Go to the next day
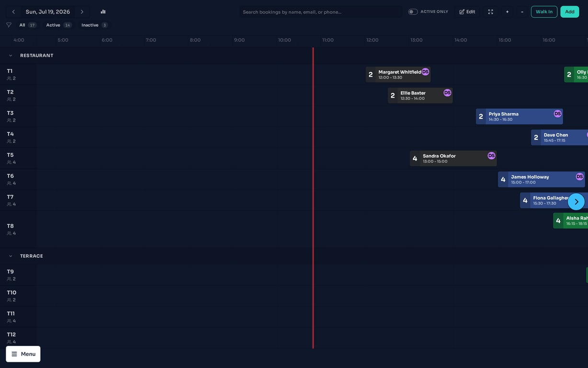This screenshot has width=588, height=368. (x=82, y=12)
